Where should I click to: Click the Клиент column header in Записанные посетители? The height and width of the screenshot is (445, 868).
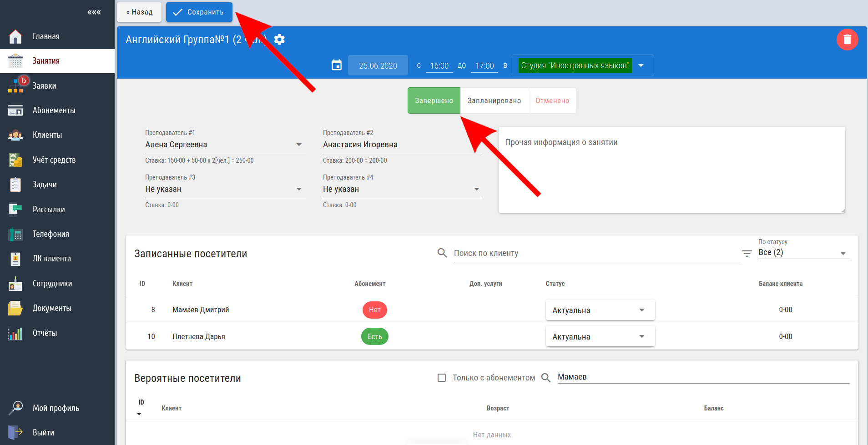[x=182, y=284]
